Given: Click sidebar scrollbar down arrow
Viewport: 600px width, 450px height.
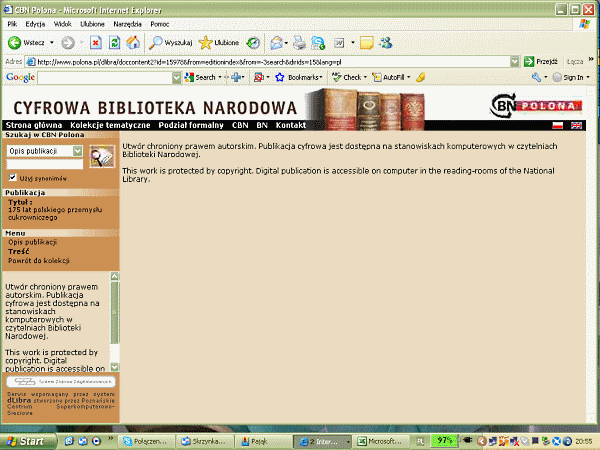Looking at the screenshot, I should click(x=114, y=367).
